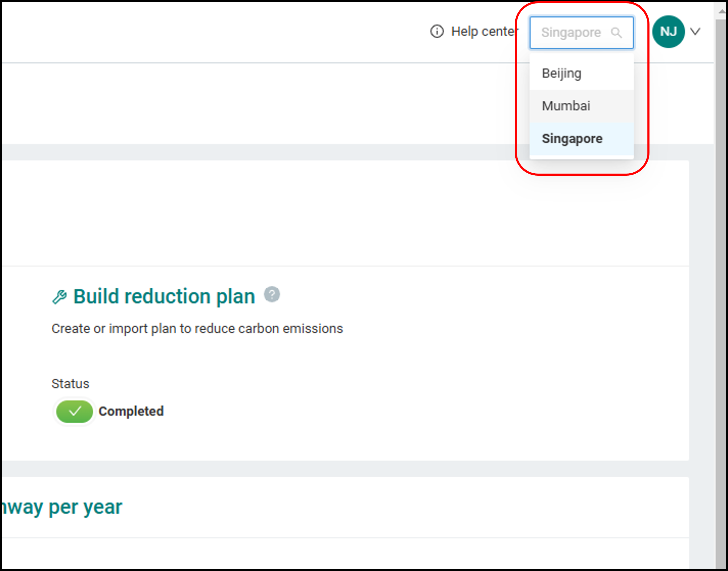Click the wrench icon next to Build reduction plan

(x=59, y=297)
